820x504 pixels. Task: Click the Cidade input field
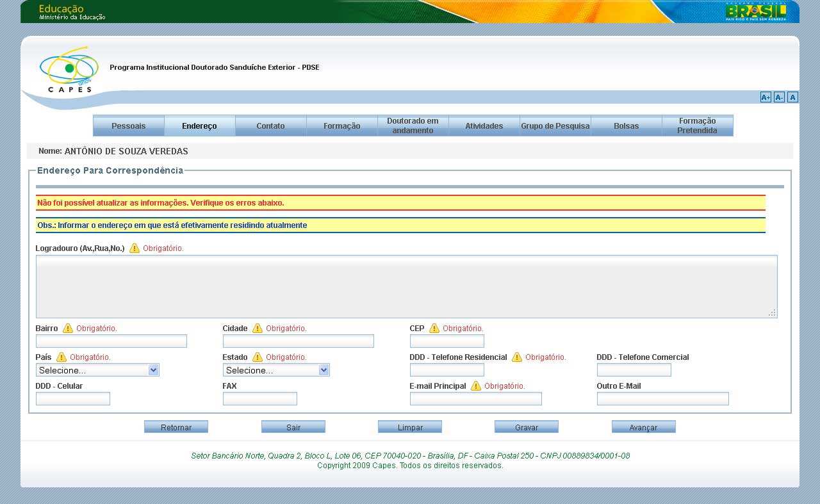pyautogui.click(x=299, y=341)
